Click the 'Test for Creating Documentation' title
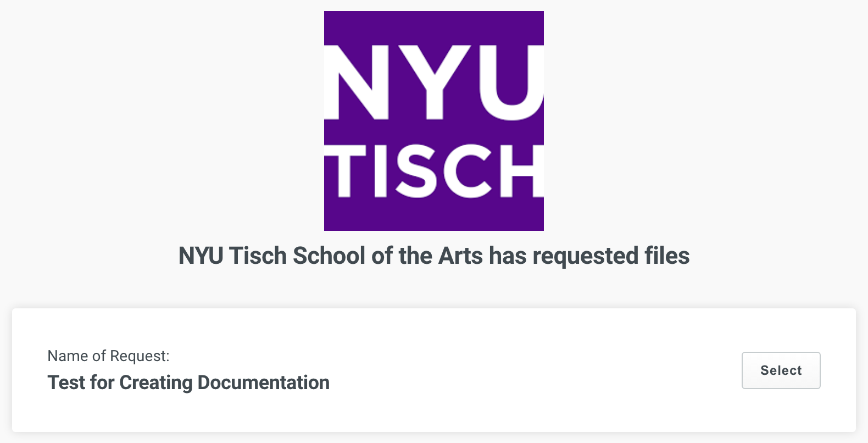The image size is (868, 443). pyautogui.click(x=188, y=383)
